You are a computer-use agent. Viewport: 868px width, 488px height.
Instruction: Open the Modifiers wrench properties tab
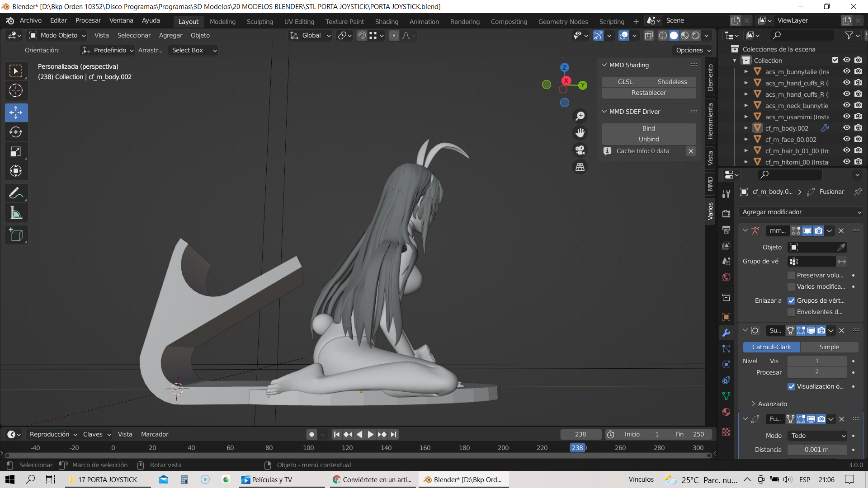726,333
